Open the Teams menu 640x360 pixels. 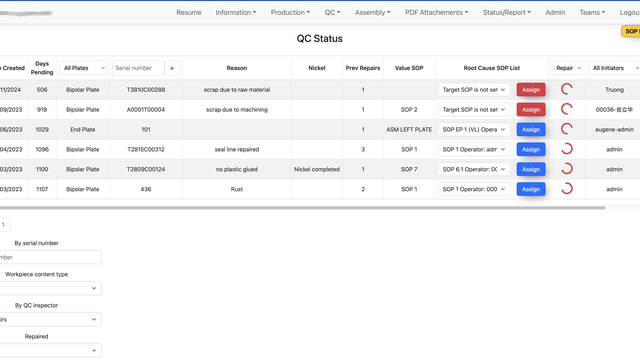click(592, 13)
